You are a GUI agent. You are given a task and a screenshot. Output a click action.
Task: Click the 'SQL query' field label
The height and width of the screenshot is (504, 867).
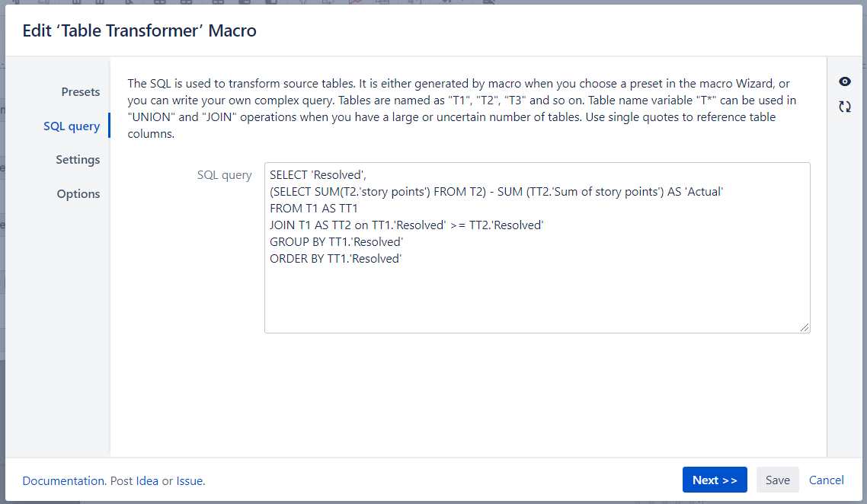pos(224,175)
